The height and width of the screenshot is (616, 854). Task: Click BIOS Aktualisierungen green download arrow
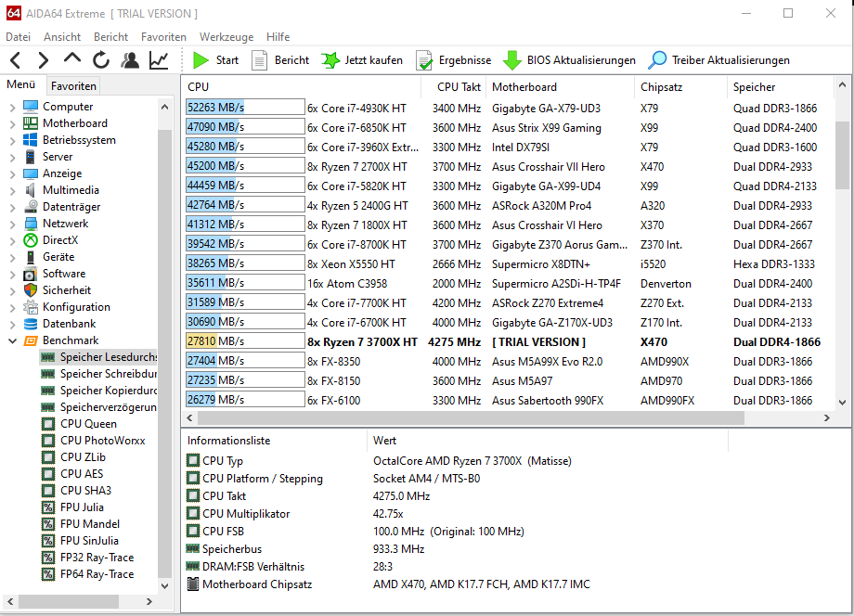coord(511,60)
